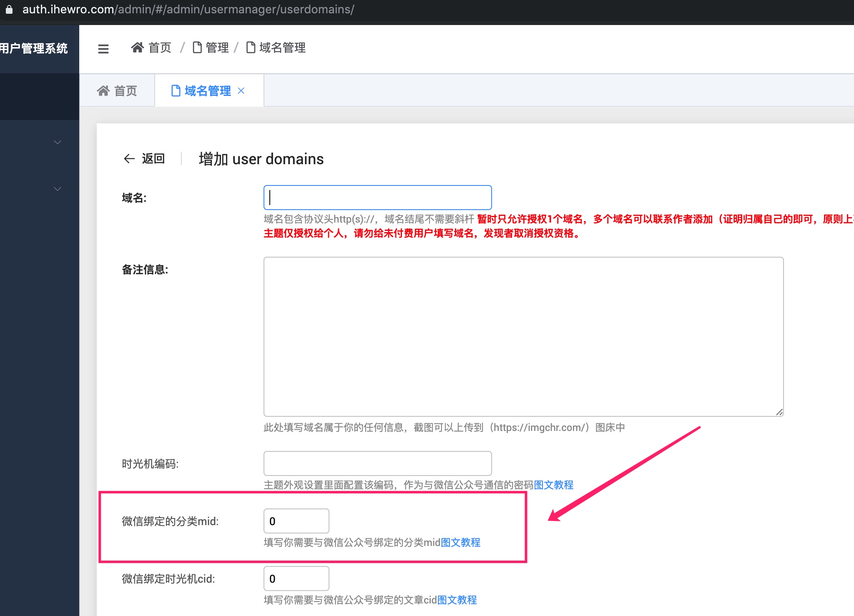Click the back arrow next to 返回
Image resolution: width=854 pixels, height=616 pixels.
[129, 159]
